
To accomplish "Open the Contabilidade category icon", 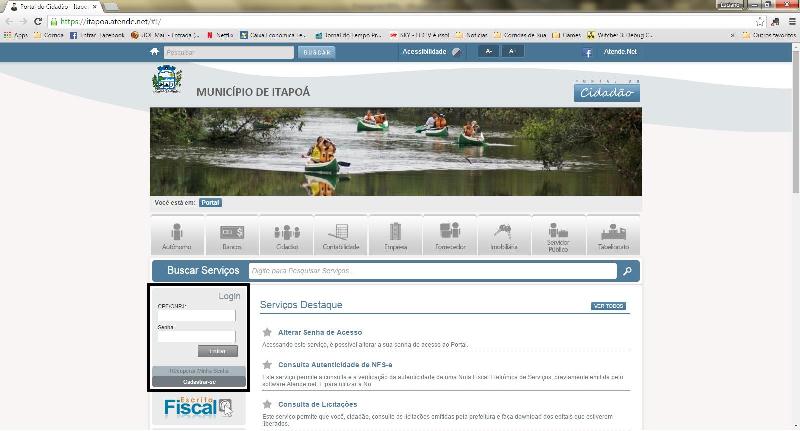I will click(x=341, y=235).
